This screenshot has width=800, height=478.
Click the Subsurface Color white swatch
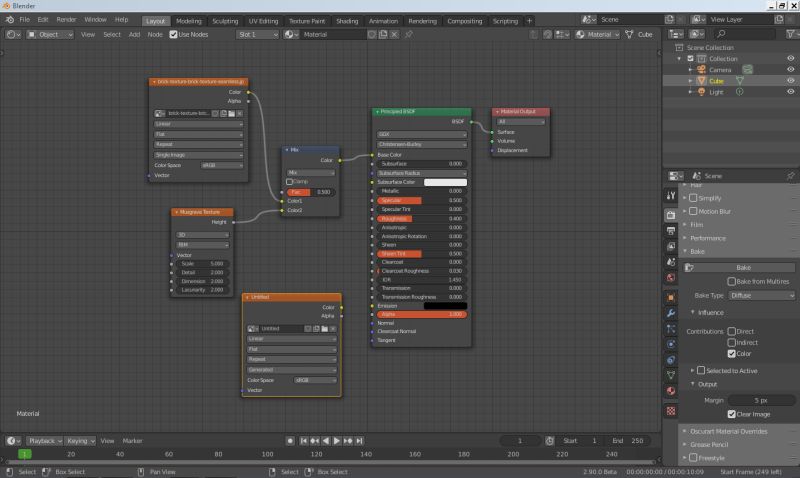point(445,182)
